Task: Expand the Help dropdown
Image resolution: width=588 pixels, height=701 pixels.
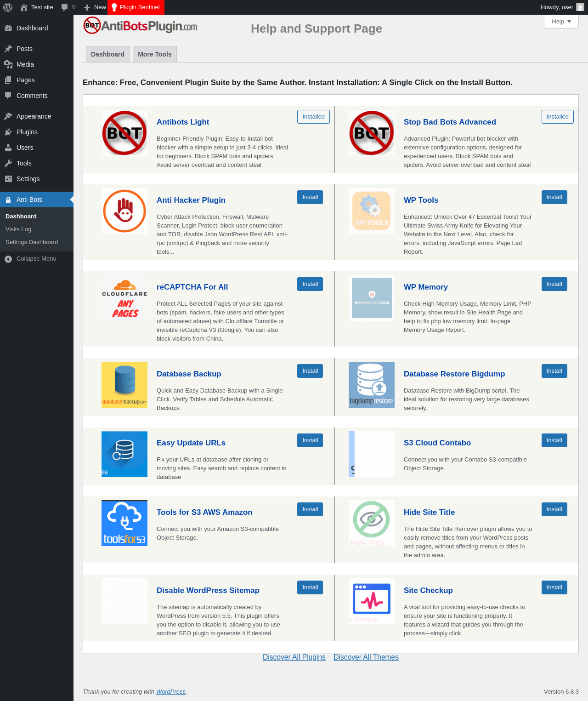Action: [561, 22]
